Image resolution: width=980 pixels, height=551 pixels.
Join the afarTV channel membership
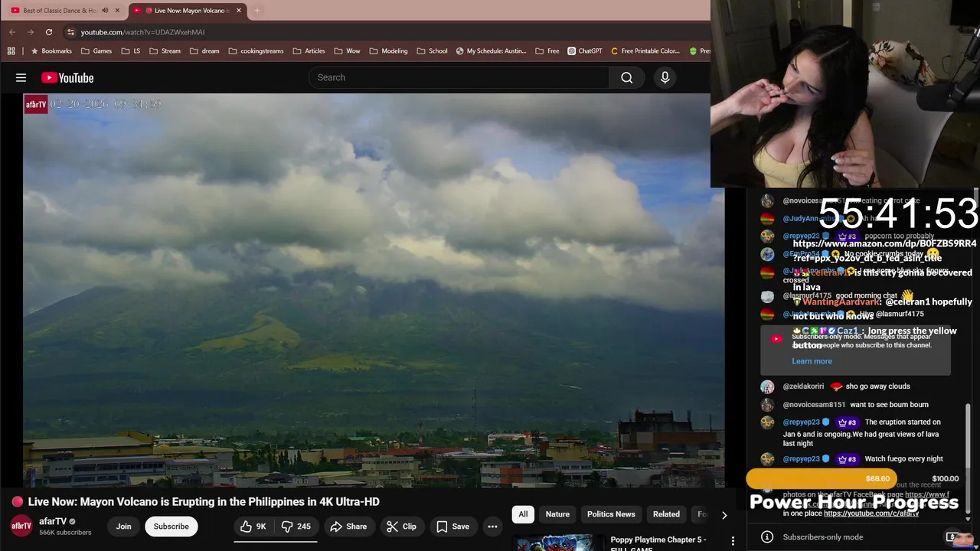[123, 527]
